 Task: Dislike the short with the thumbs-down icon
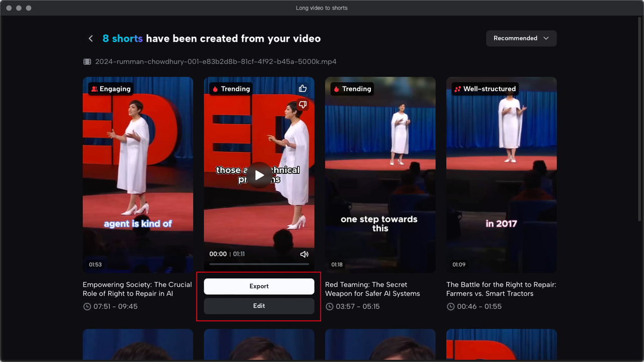pyautogui.click(x=303, y=105)
